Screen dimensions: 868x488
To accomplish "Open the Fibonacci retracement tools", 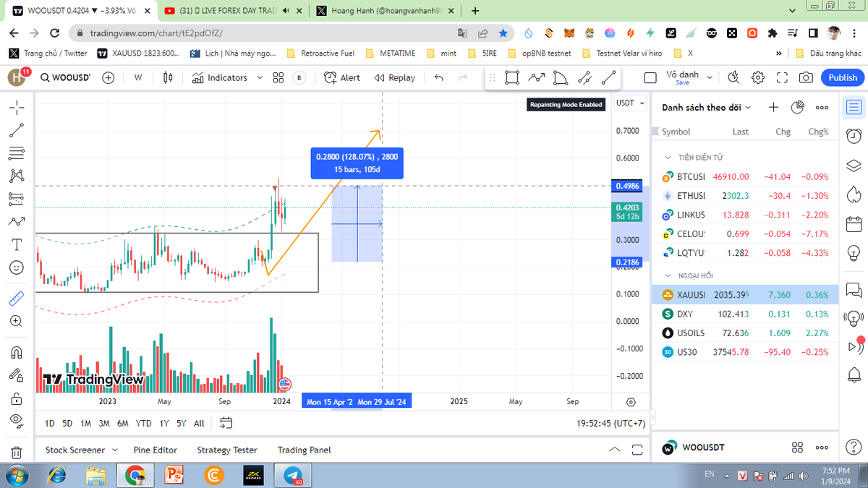I will click(x=17, y=153).
